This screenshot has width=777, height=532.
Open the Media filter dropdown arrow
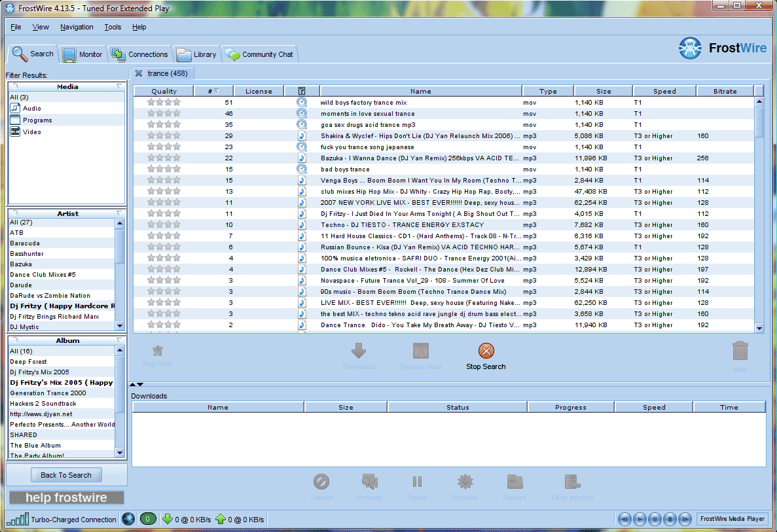pyautogui.click(x=119, y=86)
